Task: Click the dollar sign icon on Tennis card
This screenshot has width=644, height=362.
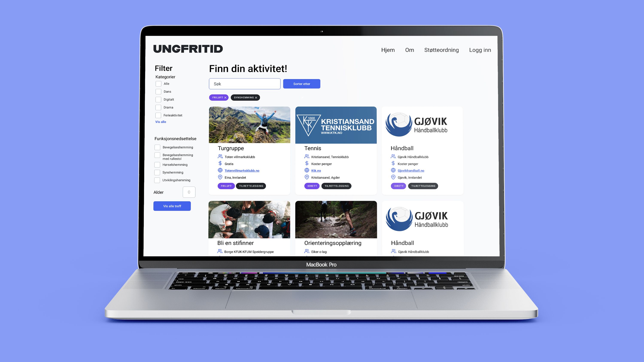Action: 307,164
